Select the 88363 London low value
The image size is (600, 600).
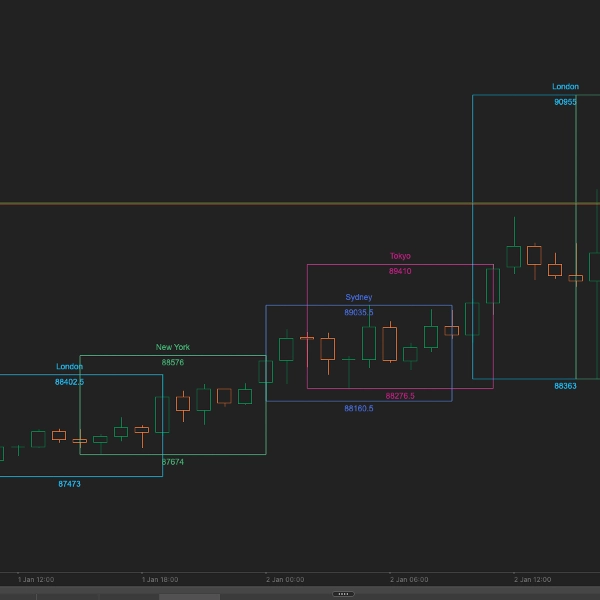tap(565, 386)
